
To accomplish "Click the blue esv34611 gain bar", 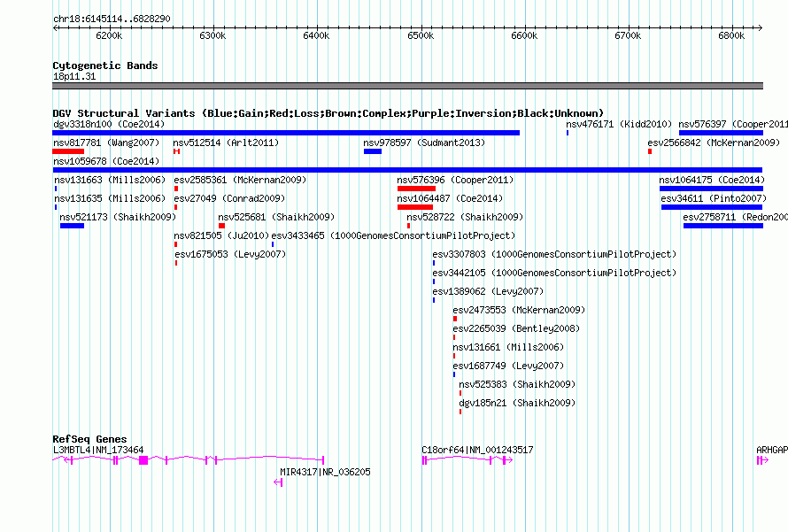I will 712,207.
